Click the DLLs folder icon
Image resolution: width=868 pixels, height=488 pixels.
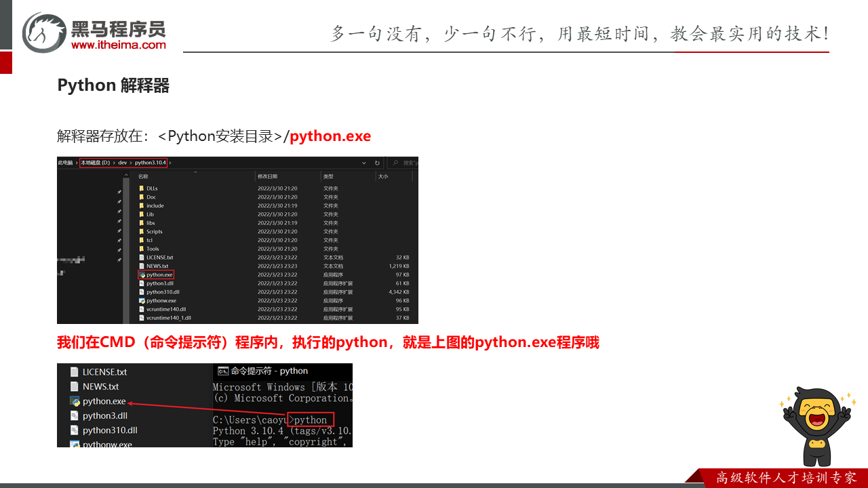[x=141, y=188]
